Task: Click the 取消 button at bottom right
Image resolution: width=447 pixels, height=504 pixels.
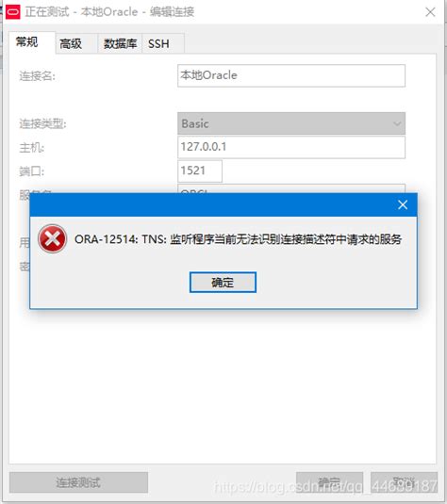Action: 404,482
